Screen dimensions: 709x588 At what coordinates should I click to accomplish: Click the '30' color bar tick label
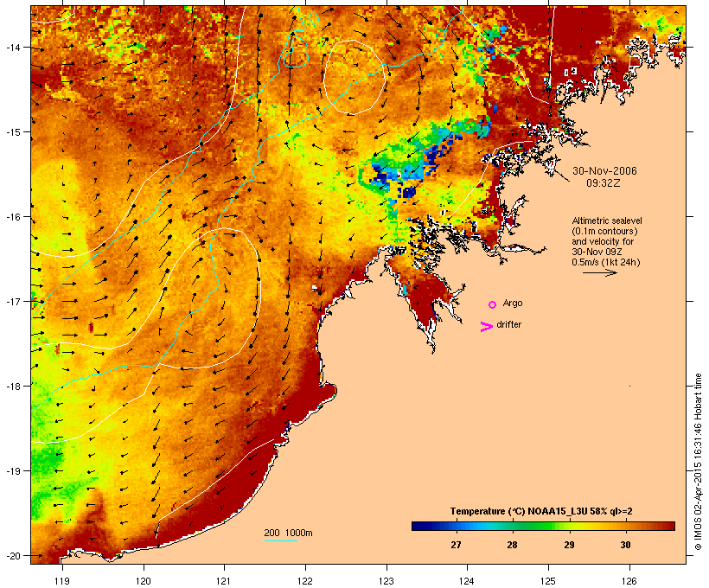pos(625,545)
